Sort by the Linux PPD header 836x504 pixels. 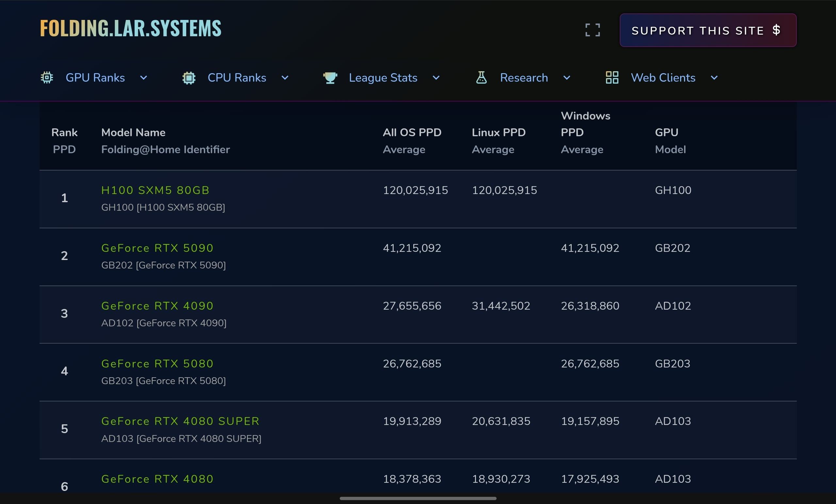(499, 141)
